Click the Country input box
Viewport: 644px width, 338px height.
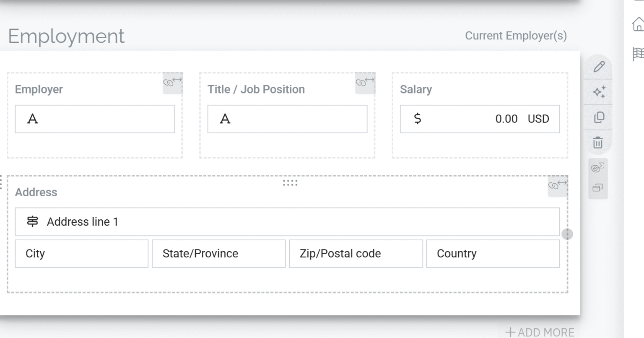tap(493, 254)
